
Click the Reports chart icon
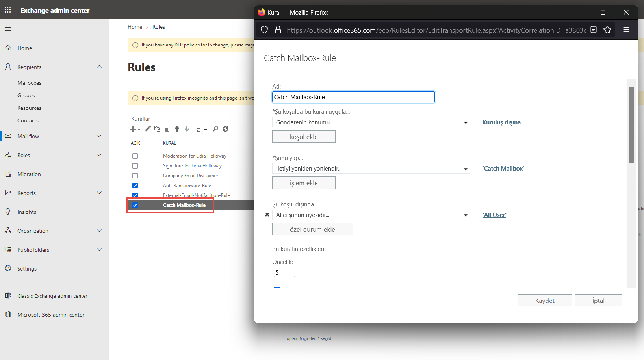click(x=8, y=193)
